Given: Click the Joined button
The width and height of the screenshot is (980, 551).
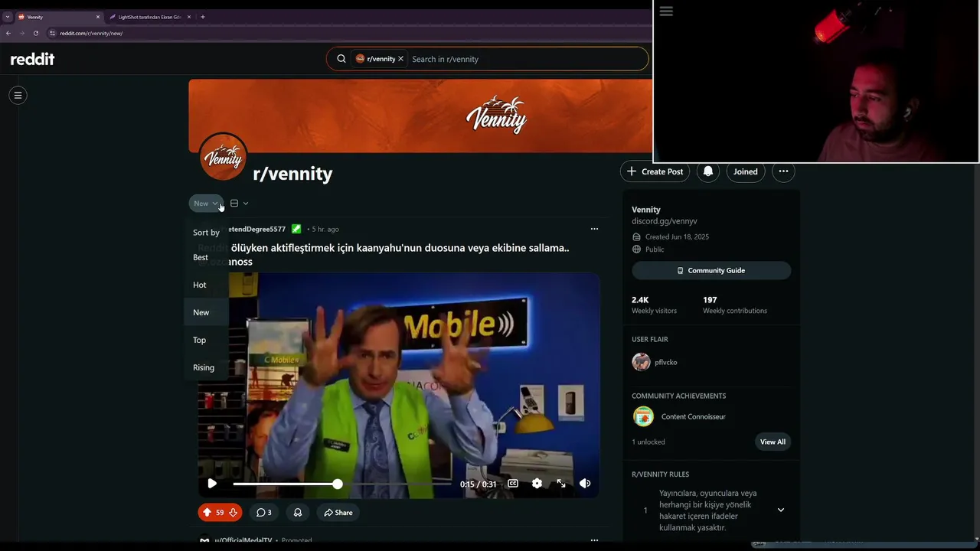Looking at the screenshot, I should tap(745, 171).
